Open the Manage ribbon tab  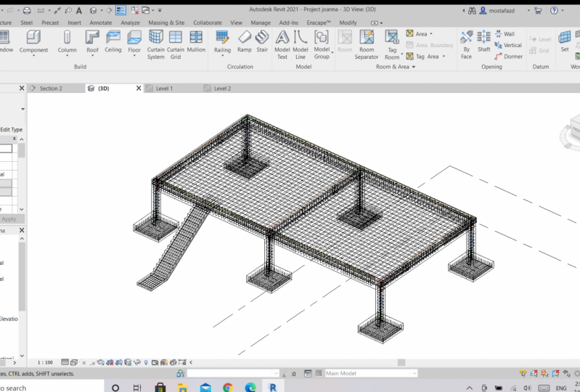tap(261, 23)
